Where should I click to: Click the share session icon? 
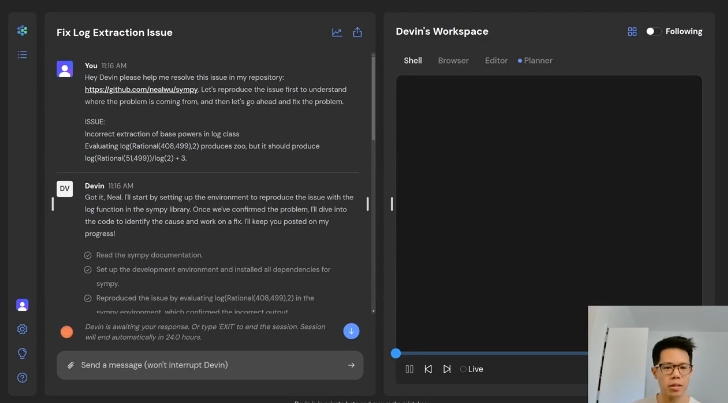click(x=357, y=32)
